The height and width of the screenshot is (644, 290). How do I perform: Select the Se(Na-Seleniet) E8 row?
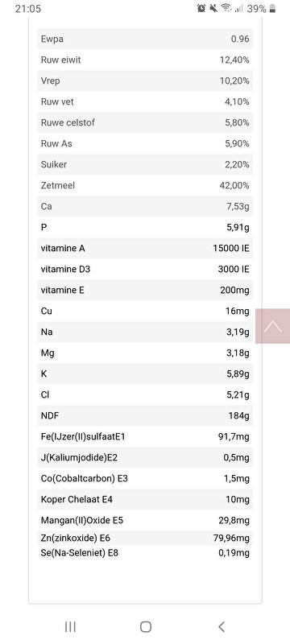click(x=145, y=553)
